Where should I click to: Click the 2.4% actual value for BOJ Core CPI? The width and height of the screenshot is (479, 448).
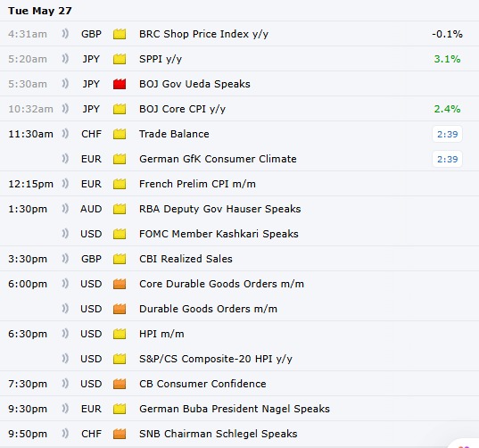(x=447, y=109)
